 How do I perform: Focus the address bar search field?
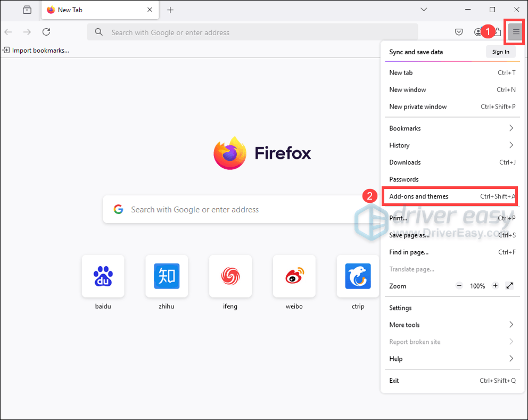(x=252, y=32)
